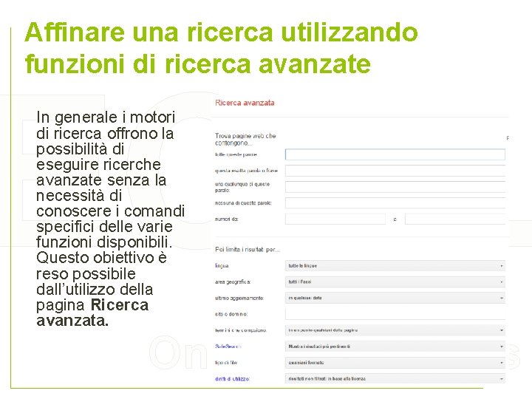532x399 pixels.
Task: Click the 'sito o dominio' input field
Action: pyautogui.click(x=395, y=314)
